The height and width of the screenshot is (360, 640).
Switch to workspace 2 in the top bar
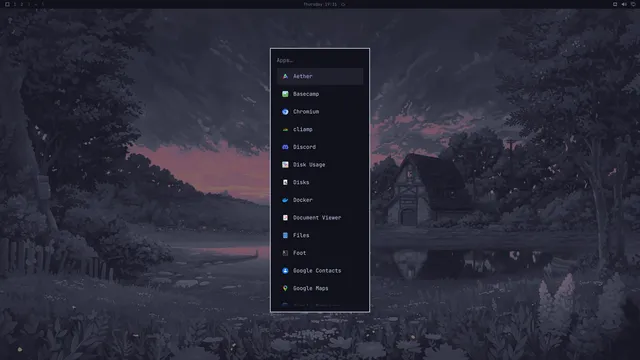[22, 4]
